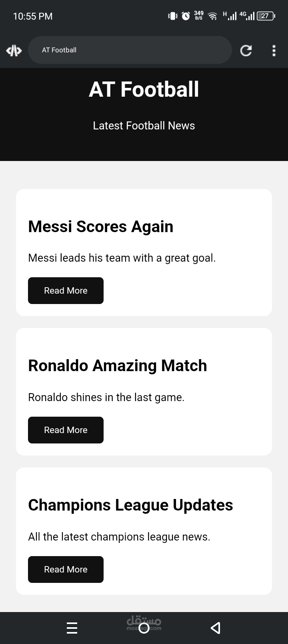Click the Ronaldo Amazing Match headline
The height and width of the screenshot is (644, 288).
coord(118,366)
